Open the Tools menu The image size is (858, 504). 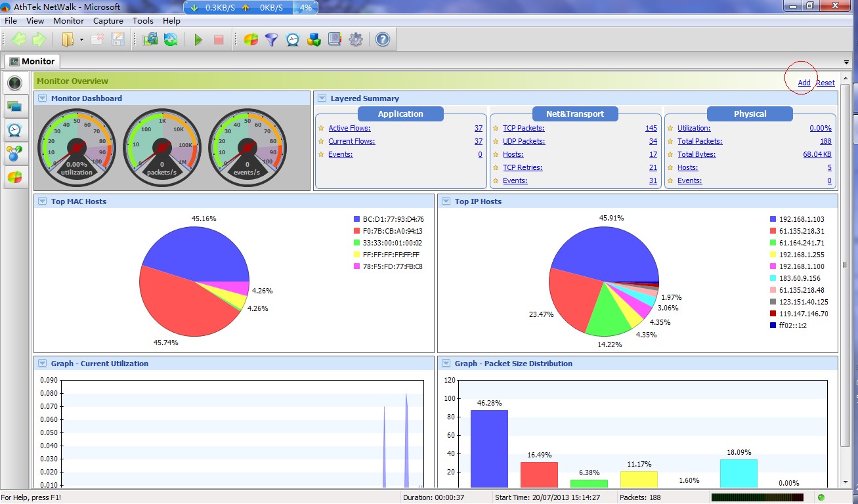pos(143,20)
